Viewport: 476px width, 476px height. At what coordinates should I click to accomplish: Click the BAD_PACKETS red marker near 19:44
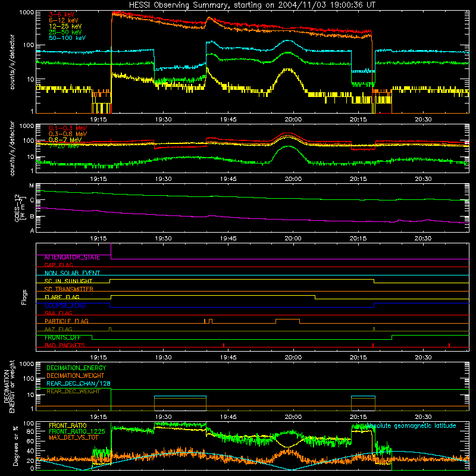[224, 345]
